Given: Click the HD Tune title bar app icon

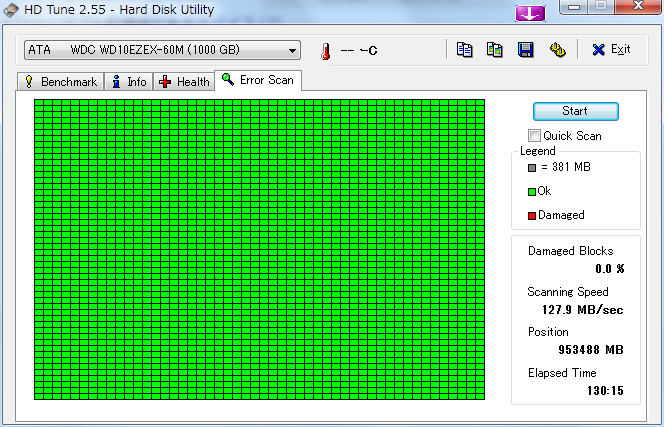Looking at the screenshot, I should click(x=10, y=10).
